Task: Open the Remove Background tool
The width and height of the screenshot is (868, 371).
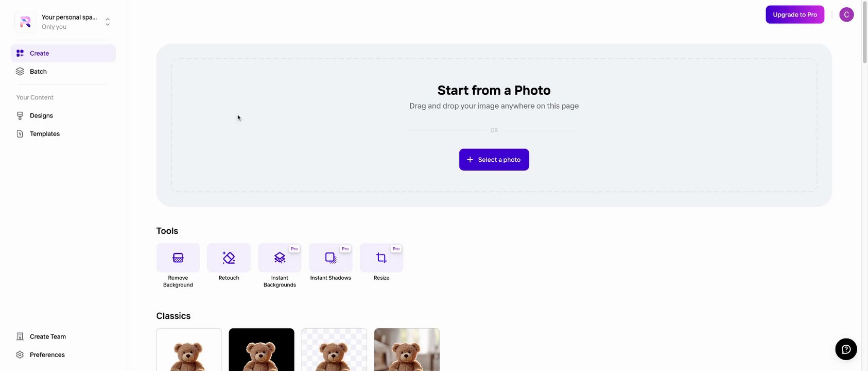Action: click(x=178, y=258)
